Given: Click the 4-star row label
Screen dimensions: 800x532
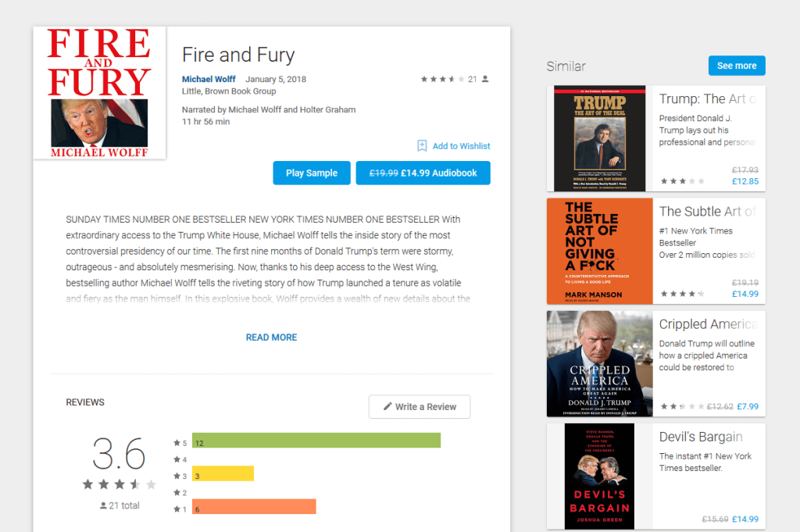Looking at the screenshot, I should pos(180,459).
